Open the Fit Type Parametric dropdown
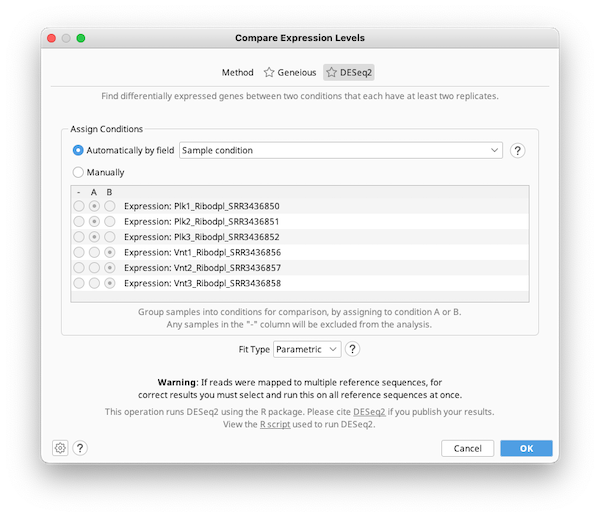Screen dimensions: 600x517 (307, 349)
